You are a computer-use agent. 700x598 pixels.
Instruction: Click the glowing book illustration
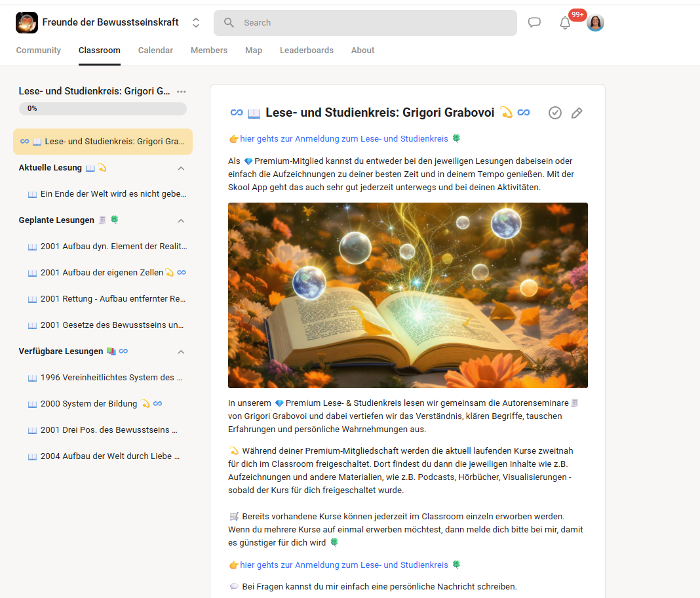tap(408, 295)
